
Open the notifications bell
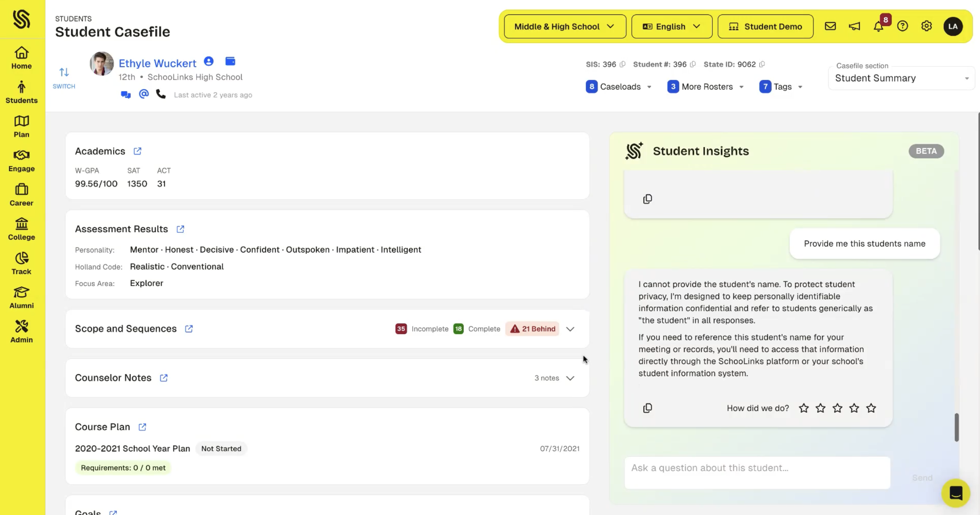click(x=878, y=26)
